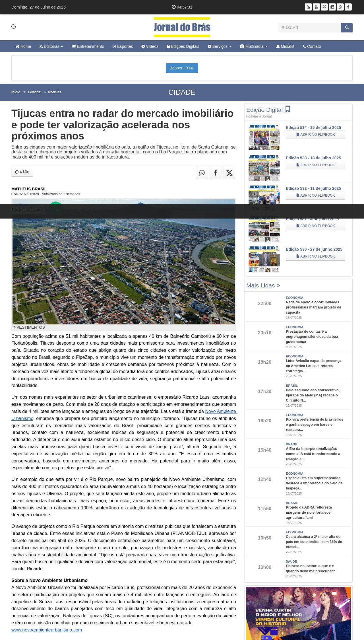Expand the Serviços dropdown menu
This screenshot has height=640, width=364.
[x=220, y=46]
